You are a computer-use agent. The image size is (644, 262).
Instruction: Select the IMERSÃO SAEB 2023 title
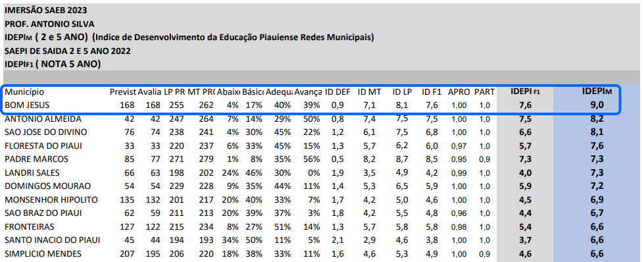(x=46, y=11)
